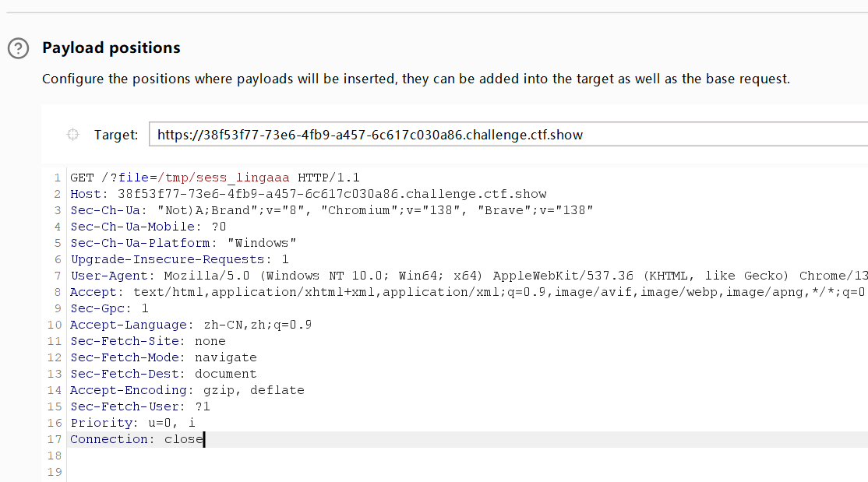Edit the Target URL field
This screenshot has width=868, height=482.
508,135
